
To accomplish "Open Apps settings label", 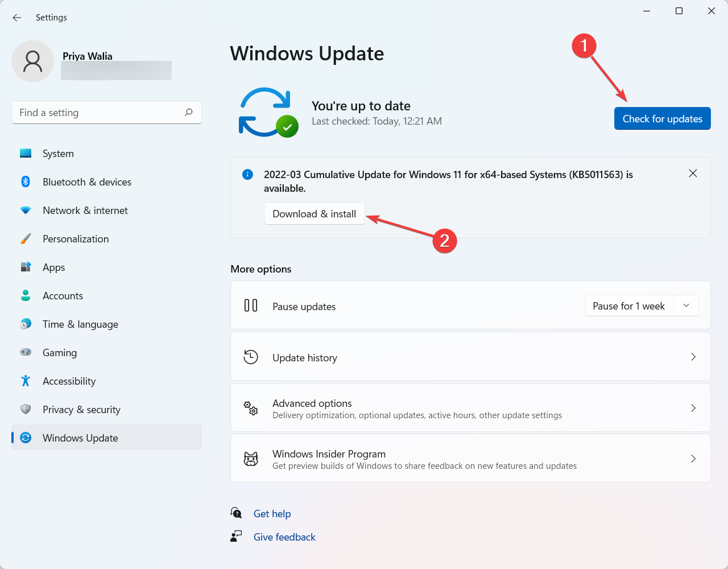I will coord(54,267).
